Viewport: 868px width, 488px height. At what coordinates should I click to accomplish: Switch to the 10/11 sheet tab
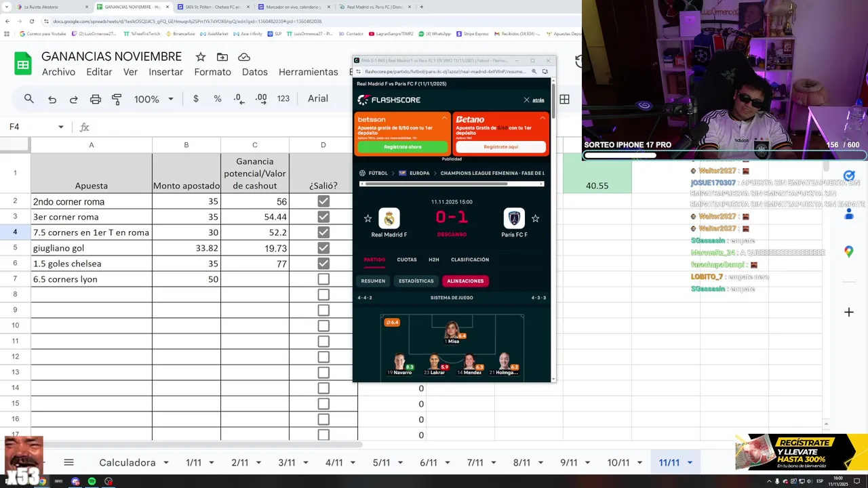618,463
